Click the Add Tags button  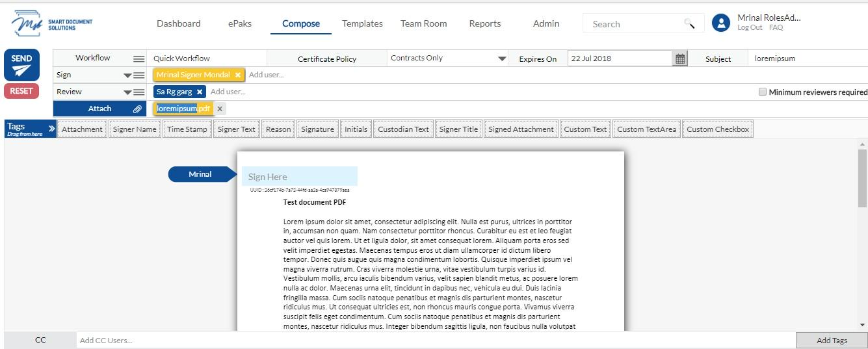[x=832, y=340]
